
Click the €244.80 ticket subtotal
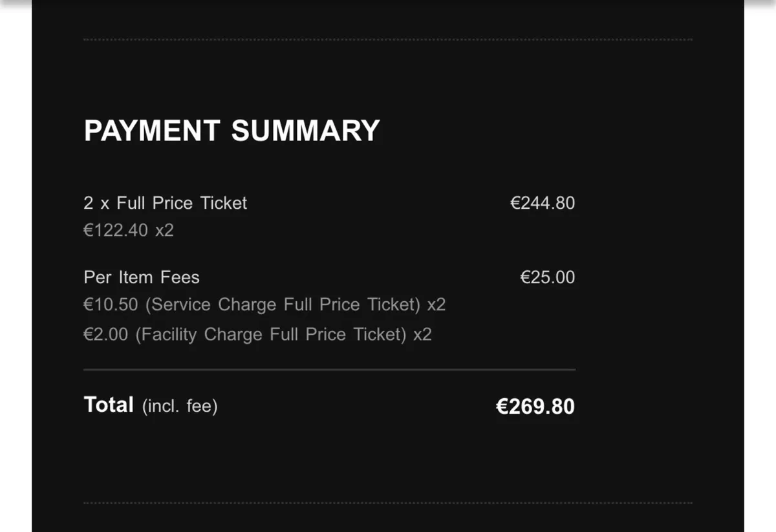[x=542, y=203]
